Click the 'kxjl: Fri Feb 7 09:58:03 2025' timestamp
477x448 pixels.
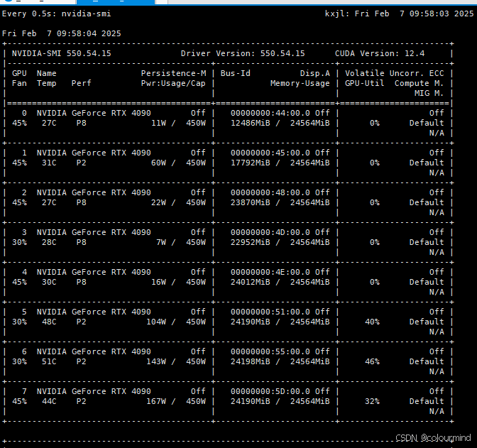click(x=399, y=13)
